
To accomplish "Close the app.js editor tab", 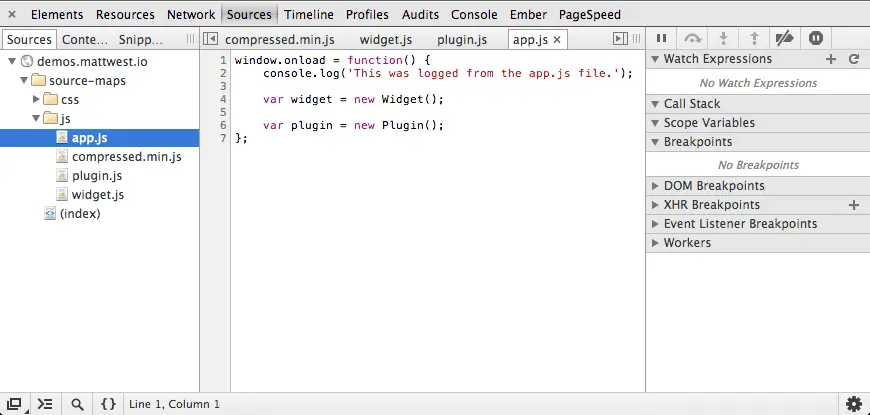I will (x=557, y=39).
